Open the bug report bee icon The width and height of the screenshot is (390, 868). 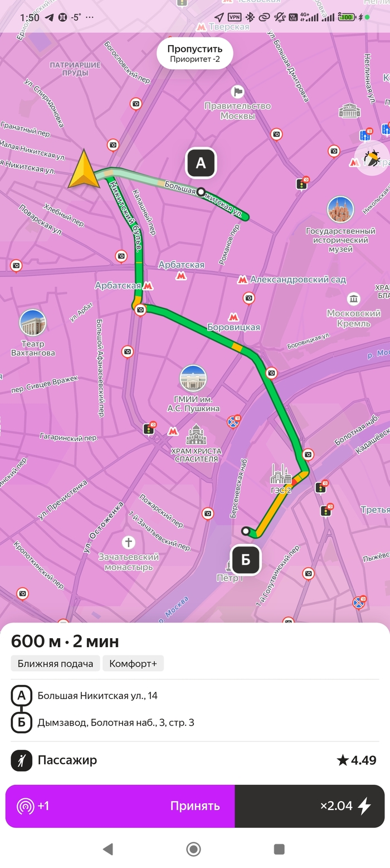372,158
